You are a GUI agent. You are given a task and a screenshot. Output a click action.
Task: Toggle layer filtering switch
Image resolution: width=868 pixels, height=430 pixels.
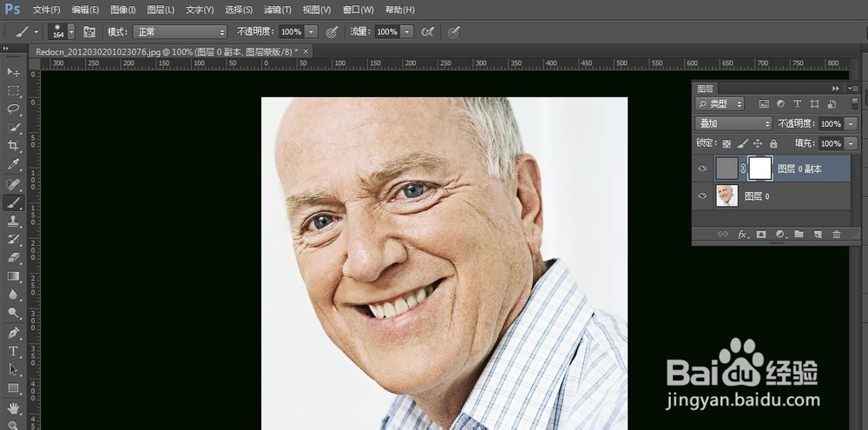click(x=855, y=103)
